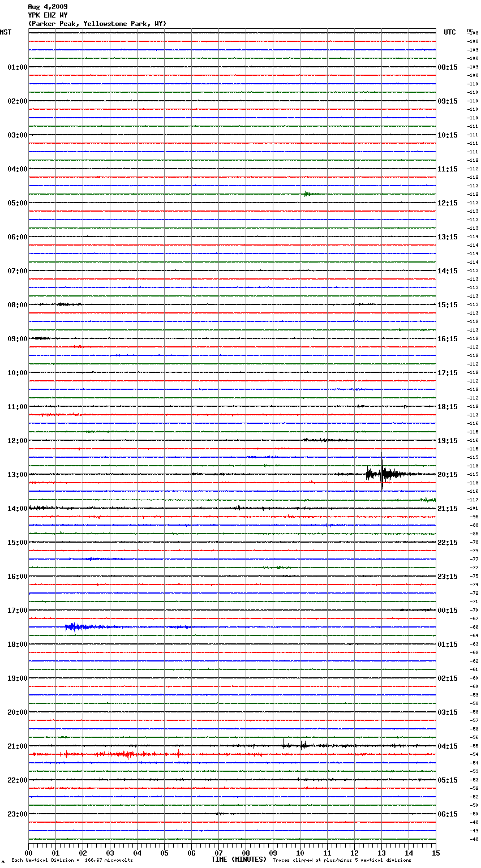Click the '07' minute tick label
The image size is (481, 868).
[x=218, y=853]
